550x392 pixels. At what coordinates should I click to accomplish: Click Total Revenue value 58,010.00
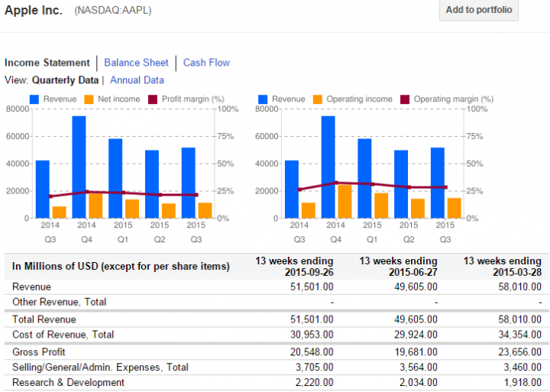pyautogui.click(x=520, y=319)
